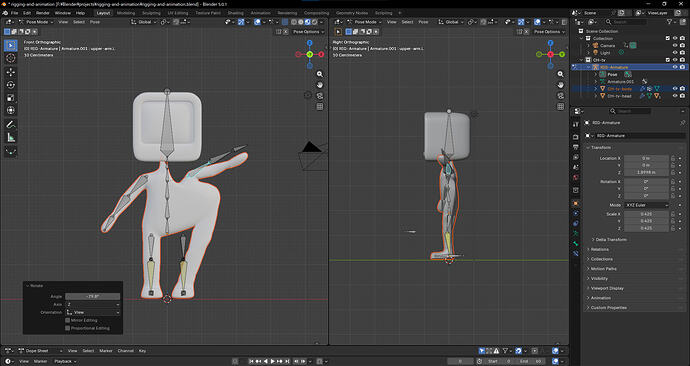Select the Annotate tool in the toolbar

tap(11, 124)
